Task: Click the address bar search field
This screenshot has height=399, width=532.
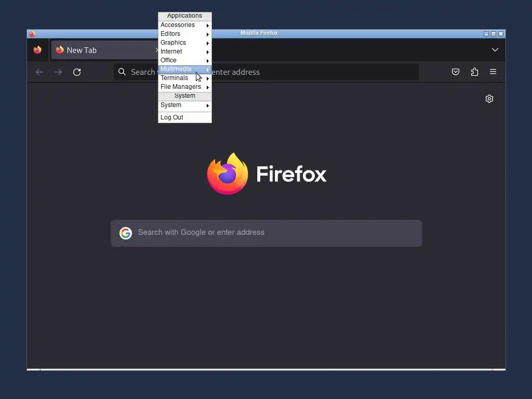Action: click(x=266, y=72)
